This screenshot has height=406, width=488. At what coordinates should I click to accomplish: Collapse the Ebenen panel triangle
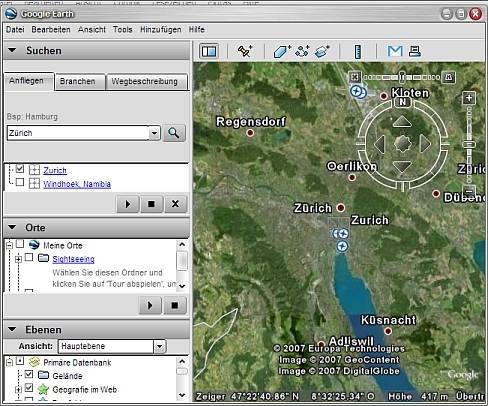12,329
